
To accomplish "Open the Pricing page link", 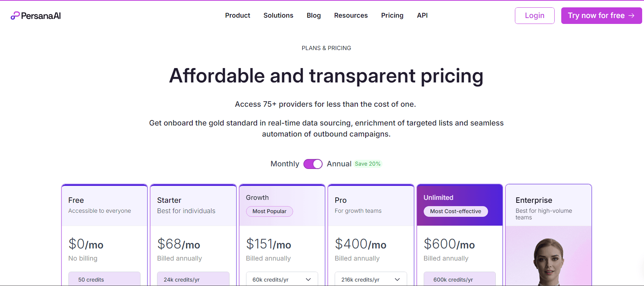I will 392,15.
